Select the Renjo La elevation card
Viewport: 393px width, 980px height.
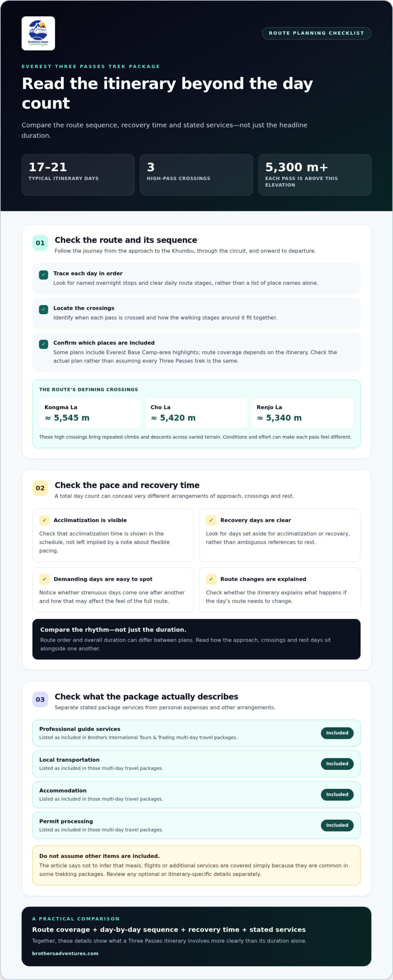pos(303,413)
